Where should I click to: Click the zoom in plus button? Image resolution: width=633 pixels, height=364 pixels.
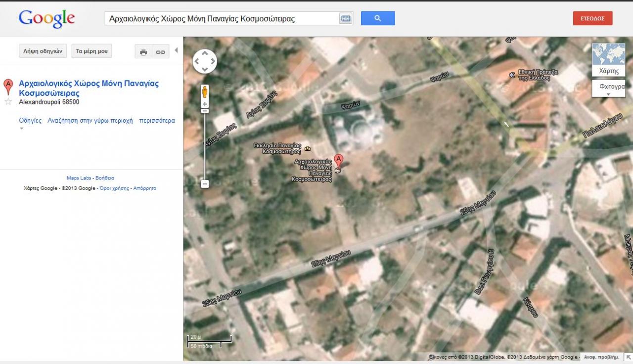tap(205, 104)
